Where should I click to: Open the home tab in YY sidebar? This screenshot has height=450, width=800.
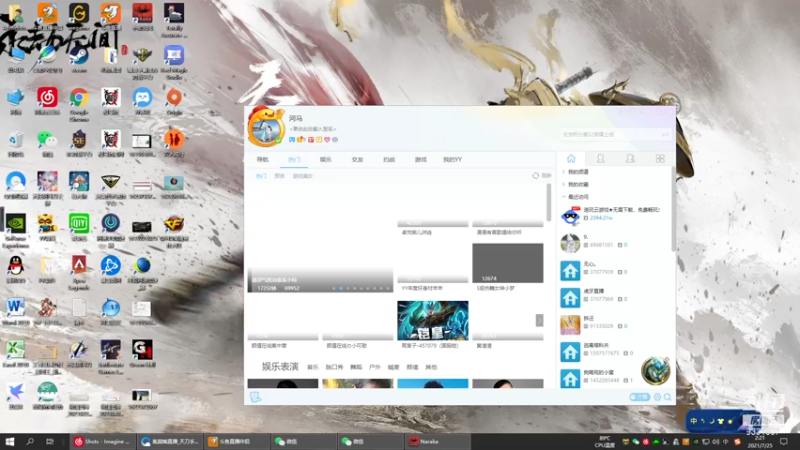point(571,159)
